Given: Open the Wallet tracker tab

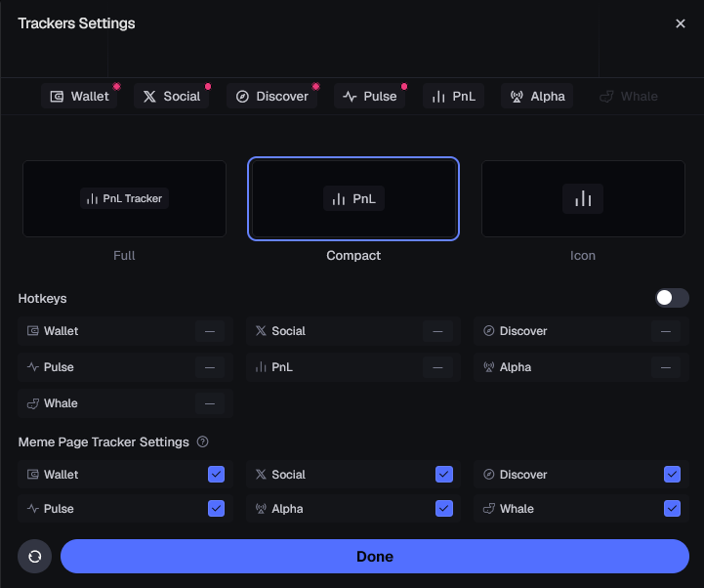Looking at the screenshot, I should (79, 96).
